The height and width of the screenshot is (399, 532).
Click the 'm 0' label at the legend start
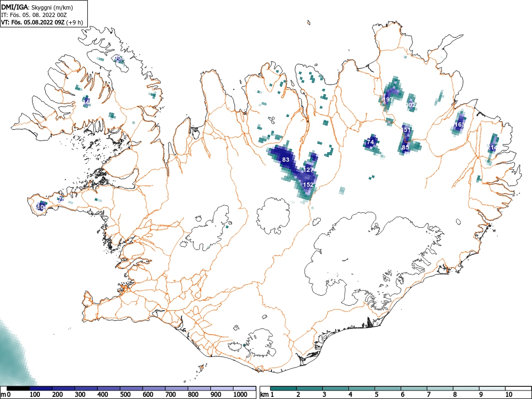pos(6,395)
